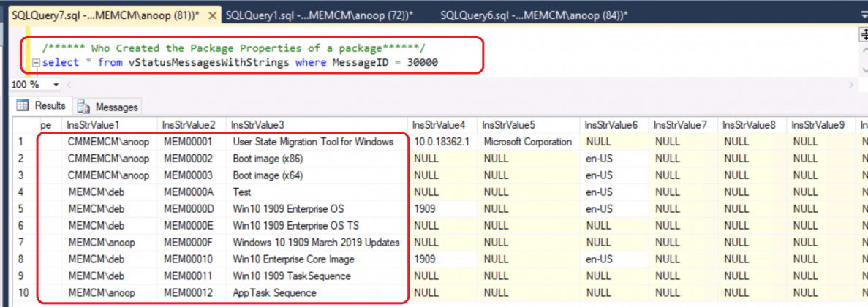868x307 pixels.
Task: Collapse the select statement outline box
Action: tap(36, 63)
